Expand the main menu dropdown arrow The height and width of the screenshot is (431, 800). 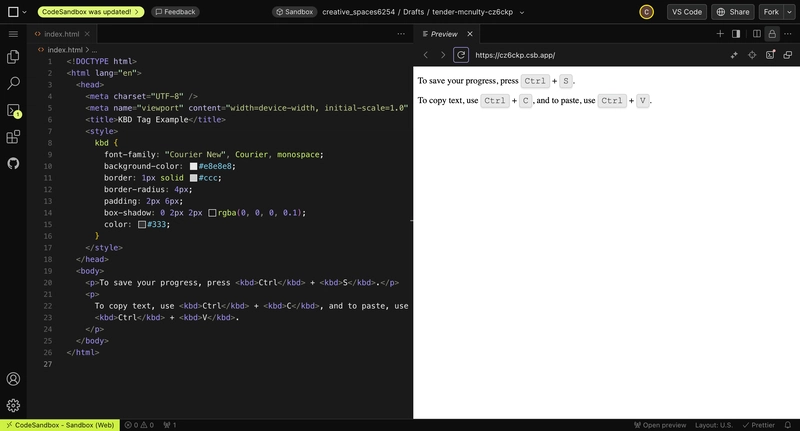(x=24, y=12)
